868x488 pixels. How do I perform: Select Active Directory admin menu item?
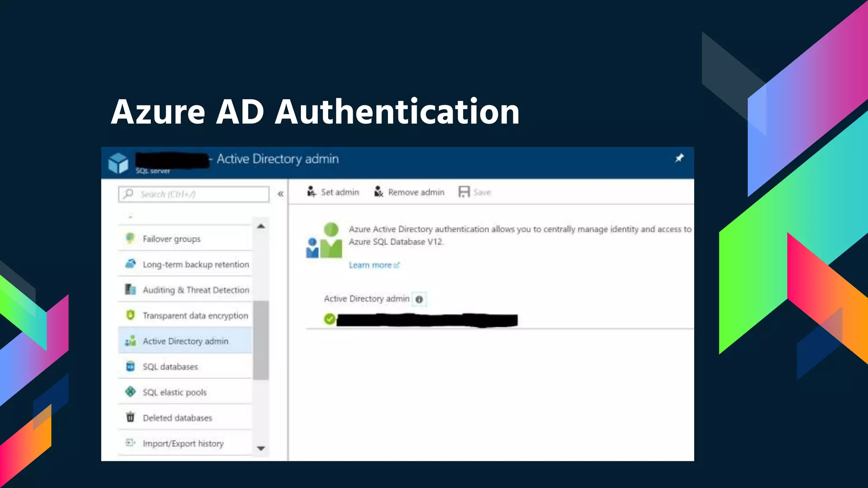coord(185,341)
